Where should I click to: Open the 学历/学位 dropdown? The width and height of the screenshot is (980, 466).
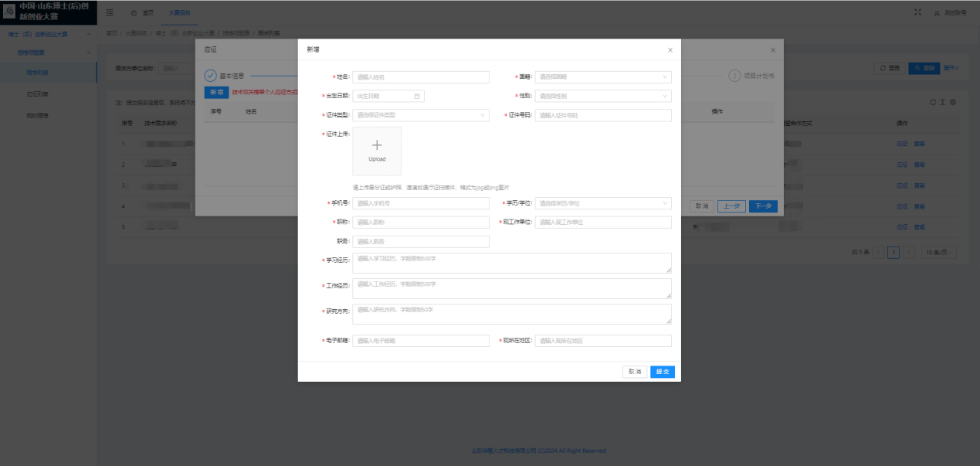pos(603,203)
